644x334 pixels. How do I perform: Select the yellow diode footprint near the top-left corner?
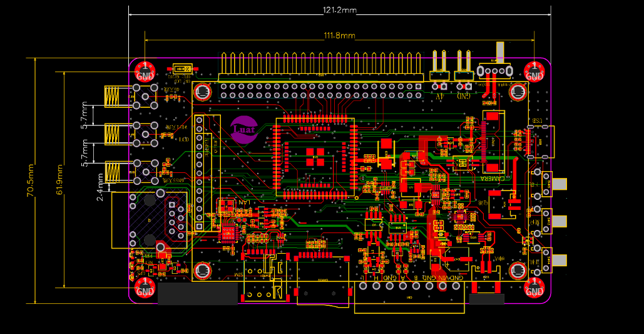[x=183, y=68]
